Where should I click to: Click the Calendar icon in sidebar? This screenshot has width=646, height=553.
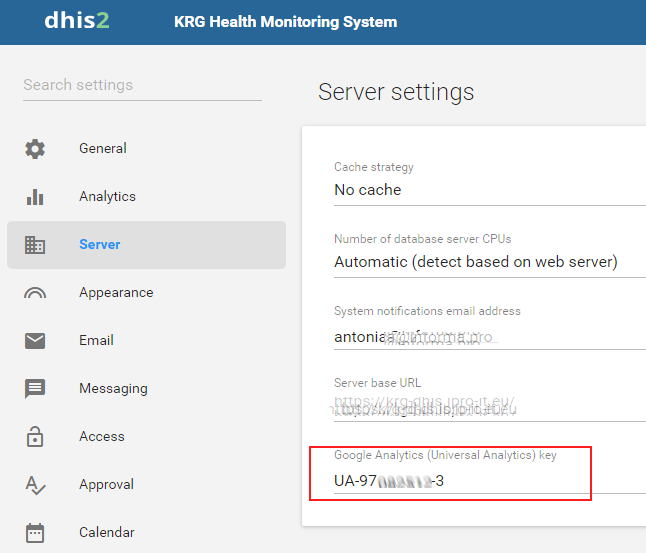tap(35, 533)
